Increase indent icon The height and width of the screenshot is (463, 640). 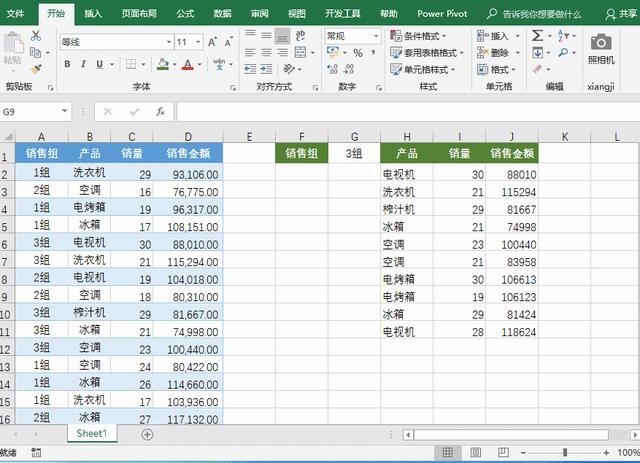(266, 69)
